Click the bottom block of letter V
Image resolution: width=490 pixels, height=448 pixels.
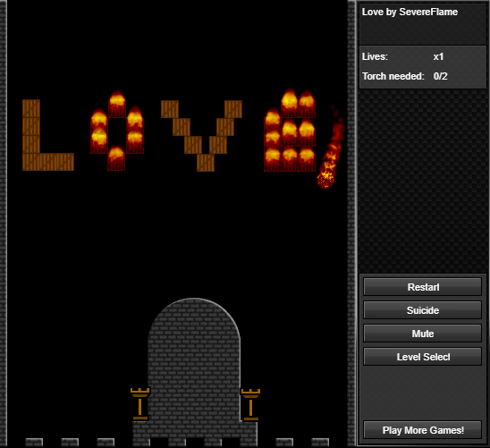point(206,163)
